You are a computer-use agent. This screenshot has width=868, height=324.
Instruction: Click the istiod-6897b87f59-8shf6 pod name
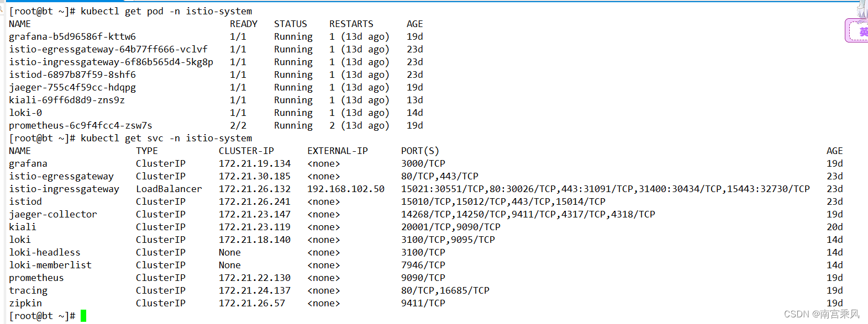coord(72,75)
